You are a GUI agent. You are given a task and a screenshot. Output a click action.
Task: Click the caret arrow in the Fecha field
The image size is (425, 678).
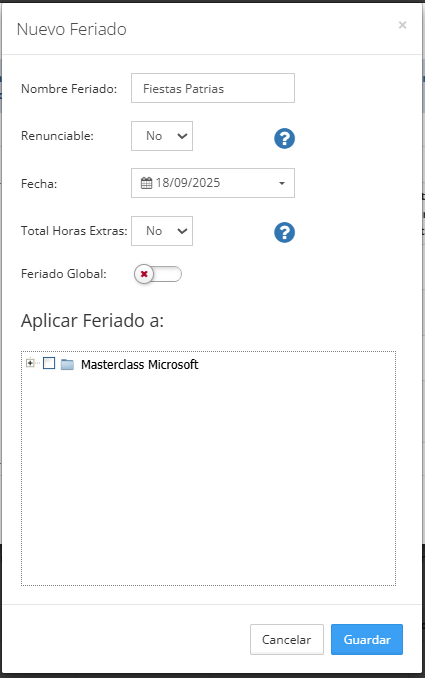[x=282, y=183]
